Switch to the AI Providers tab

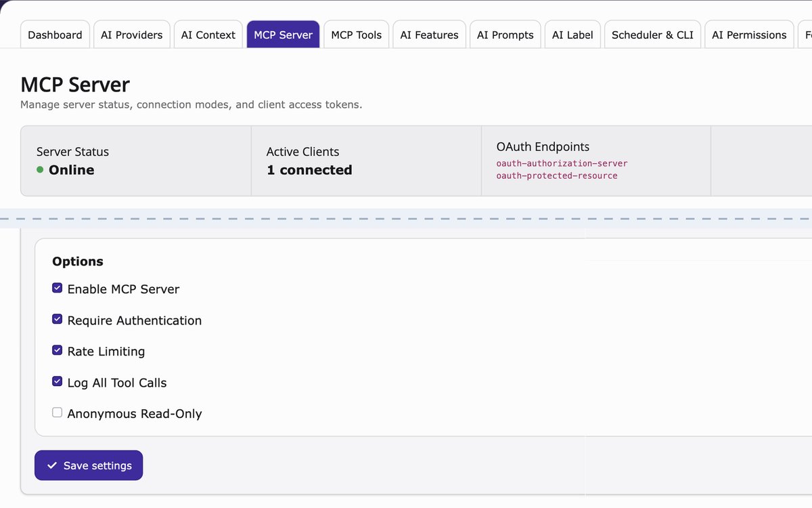(x=131, y=35)
